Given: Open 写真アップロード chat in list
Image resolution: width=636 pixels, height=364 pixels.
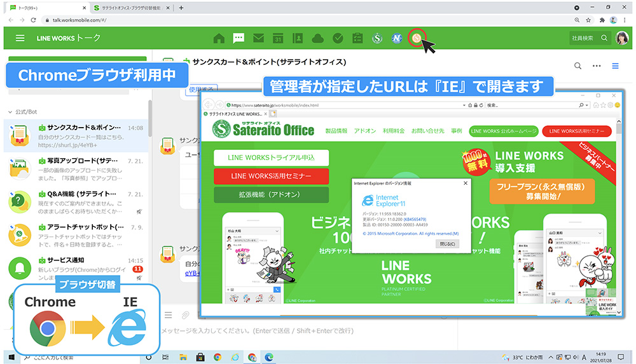Looking at the screenshot, I should coord(76,169).
